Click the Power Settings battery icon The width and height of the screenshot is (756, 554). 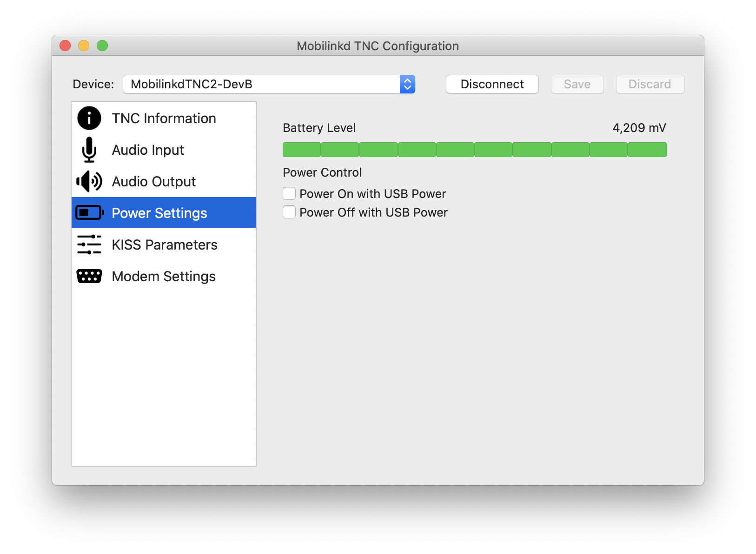coord(90,213)
